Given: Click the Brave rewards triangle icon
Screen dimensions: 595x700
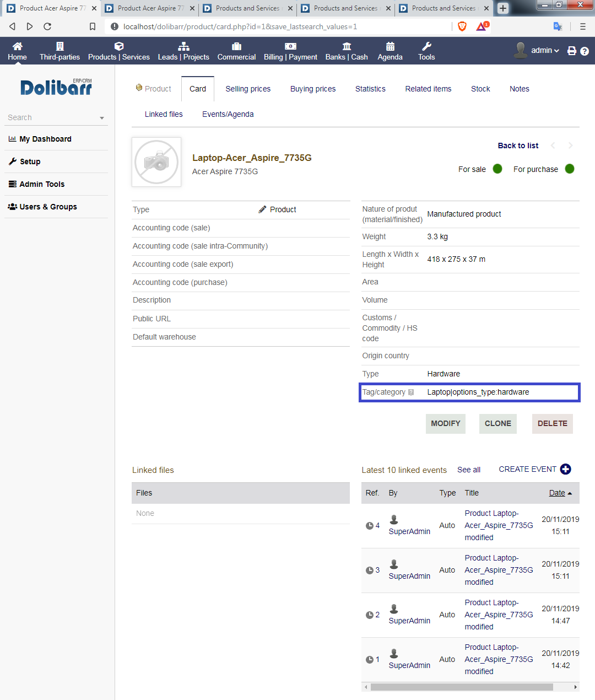Looking at the screenshot, I should point(482,26).
